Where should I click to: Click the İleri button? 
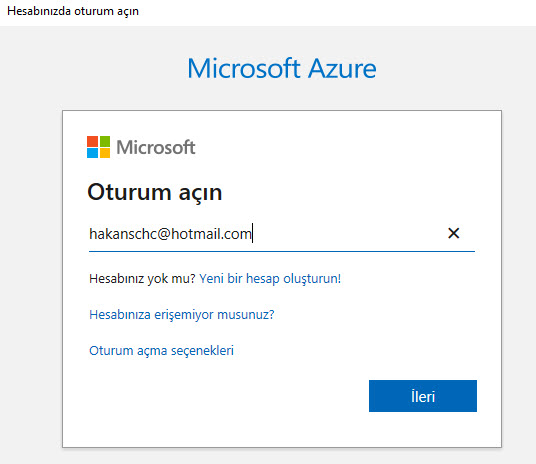coord(423,396)
